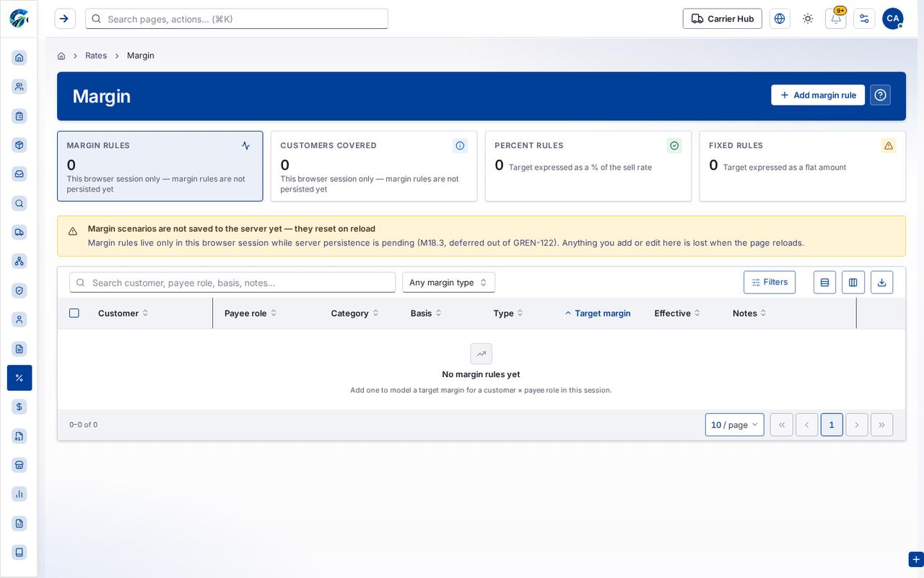Select the Margin Rules summary card

click(x=160, y=166)
